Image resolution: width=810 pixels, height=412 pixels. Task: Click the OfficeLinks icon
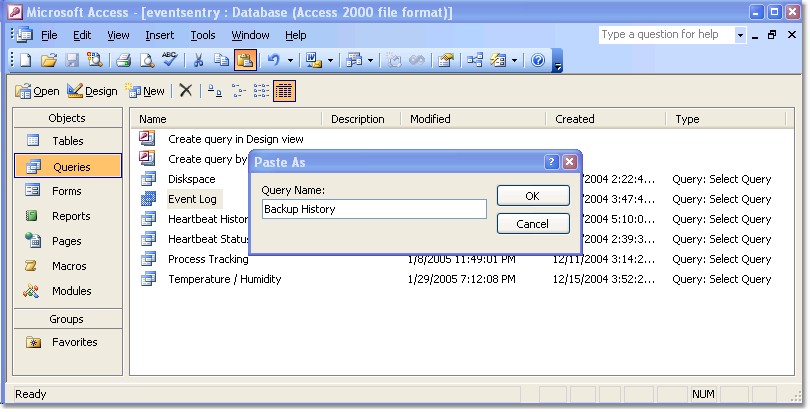(314, 60)
